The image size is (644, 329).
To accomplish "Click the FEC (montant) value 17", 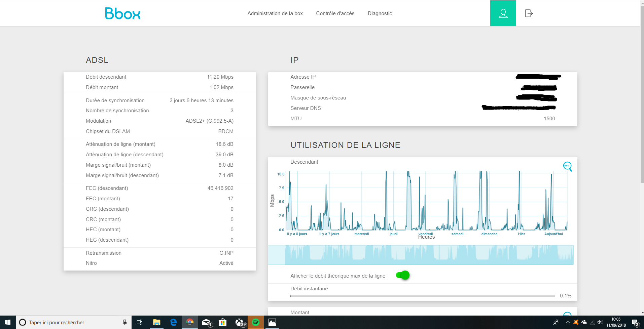I will pos(230,199).
